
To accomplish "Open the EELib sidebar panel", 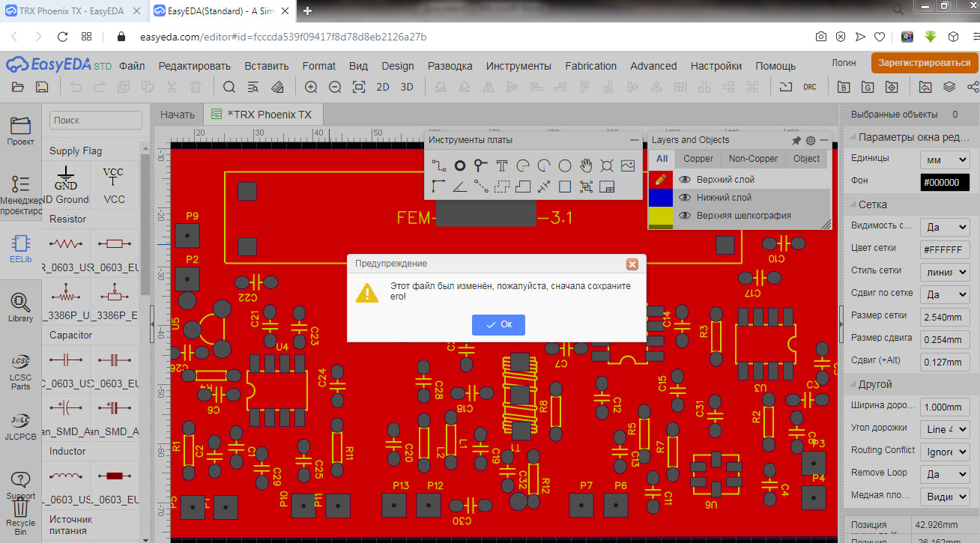I will click(20, 249).
